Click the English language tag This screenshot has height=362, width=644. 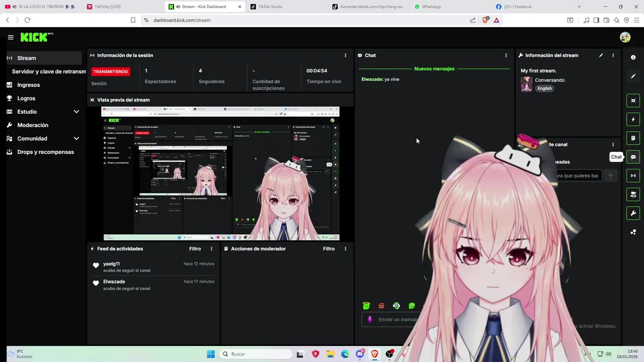pos(544,88)
